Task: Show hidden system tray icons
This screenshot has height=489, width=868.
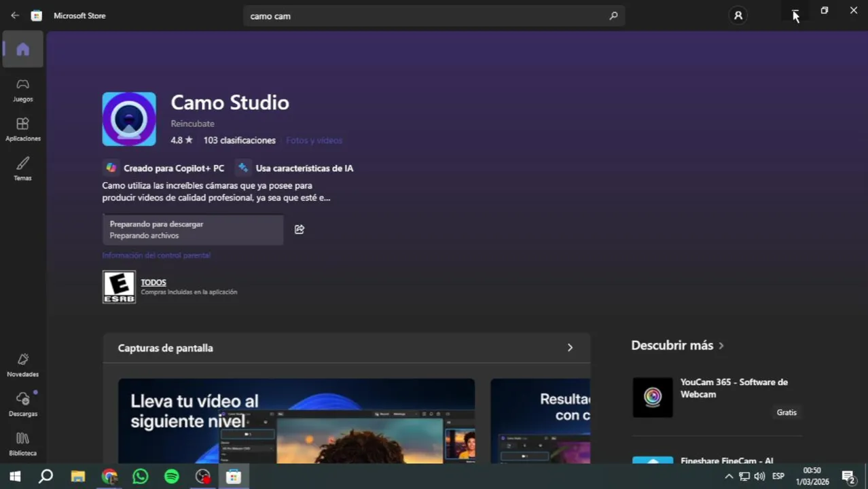Action: [729, 477]
